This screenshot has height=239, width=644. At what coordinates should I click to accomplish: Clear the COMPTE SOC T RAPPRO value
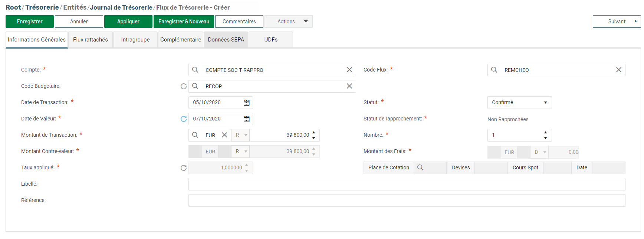coord(349,70)
